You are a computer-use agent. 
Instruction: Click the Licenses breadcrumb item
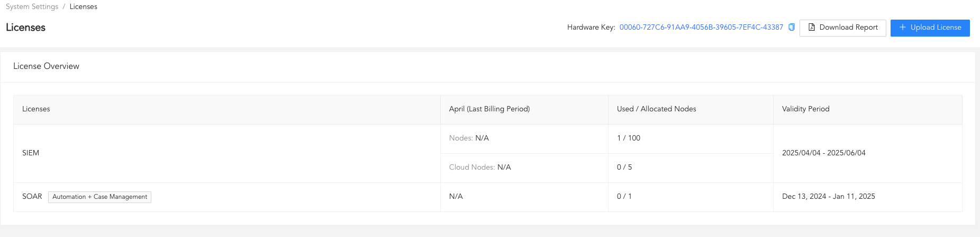pyautogui.click(x=84, y=7)
